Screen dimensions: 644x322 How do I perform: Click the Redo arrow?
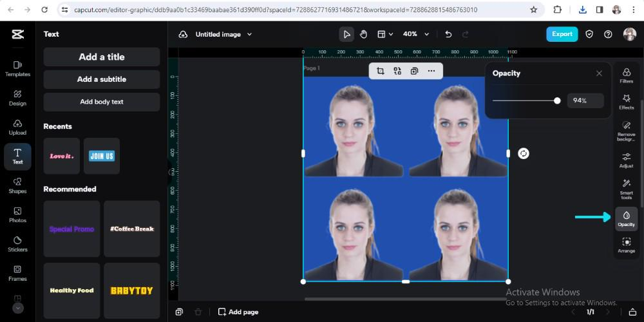466,35
